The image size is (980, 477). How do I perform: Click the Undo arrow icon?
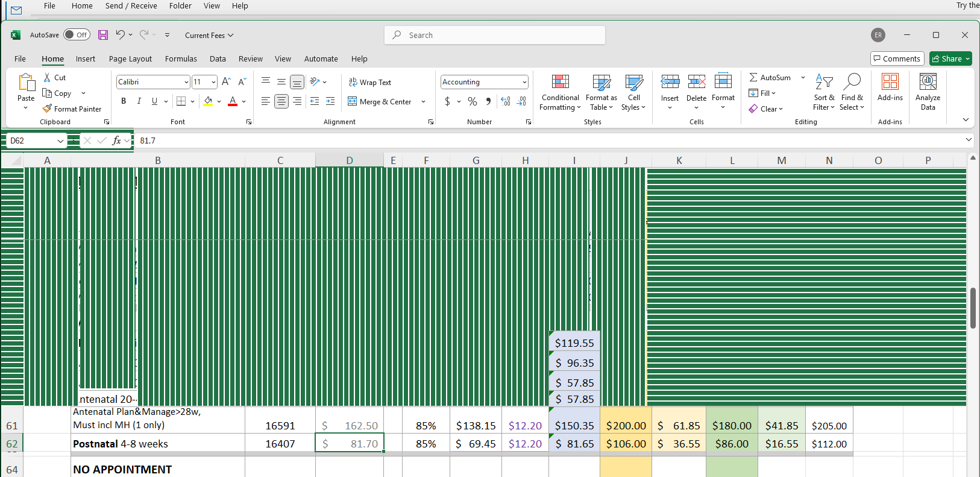tap(120, 35)
